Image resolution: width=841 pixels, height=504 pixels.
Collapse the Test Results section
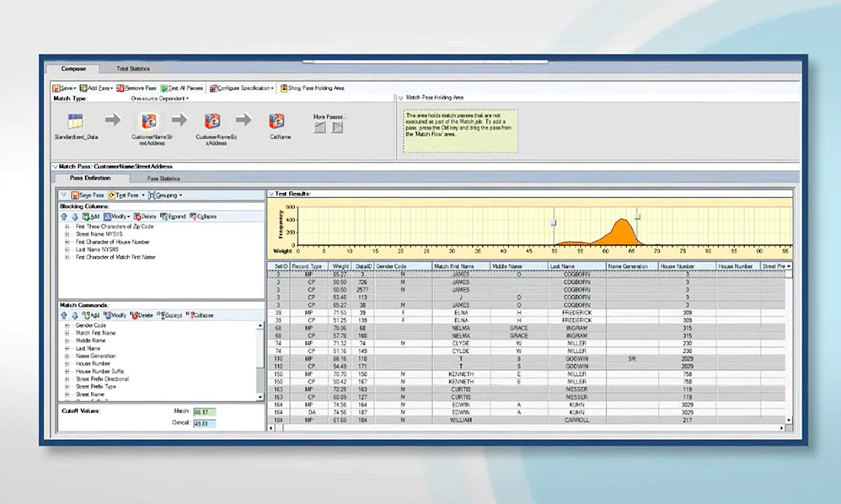tap(271, 194)
